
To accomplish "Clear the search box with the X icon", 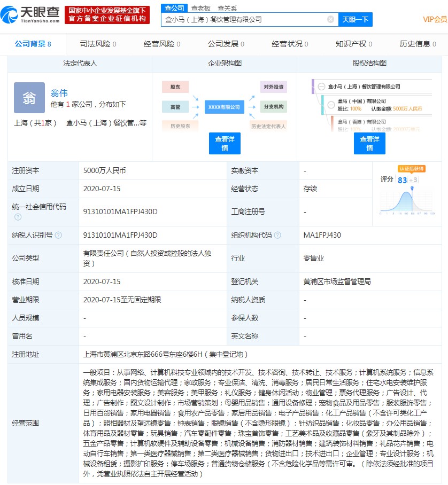I will coord(331,19).
